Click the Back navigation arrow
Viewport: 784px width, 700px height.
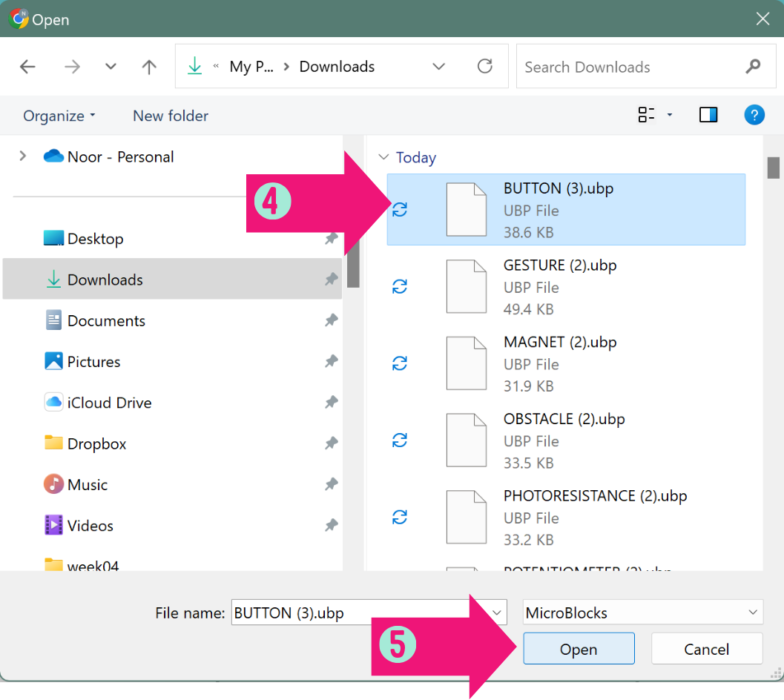tap(27, 67)
